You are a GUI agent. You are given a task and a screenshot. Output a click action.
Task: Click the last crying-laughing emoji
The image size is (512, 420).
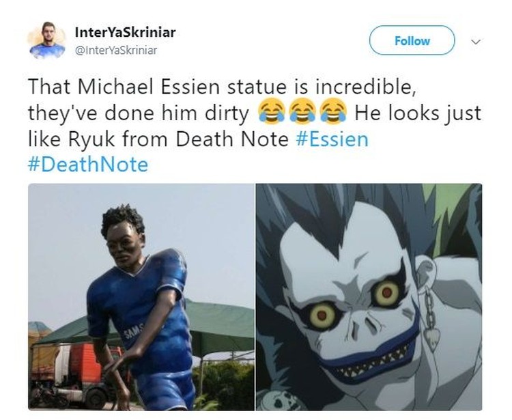333,111
